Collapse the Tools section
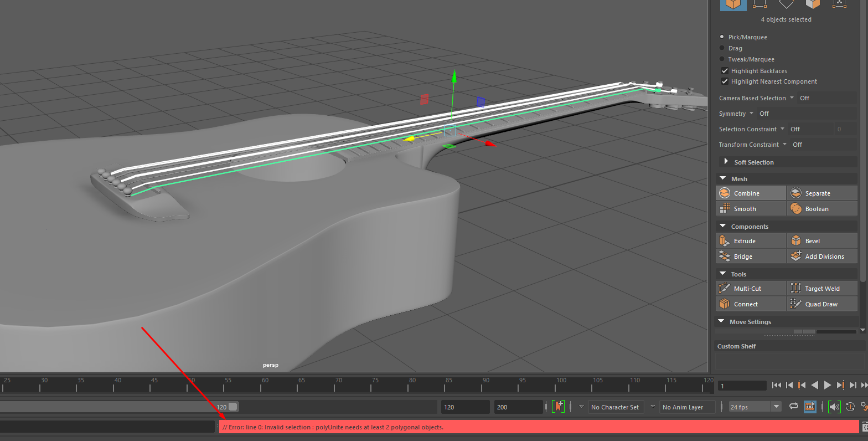Image resolution: width=868 pixels, height=441 pixels. [722, 274]
